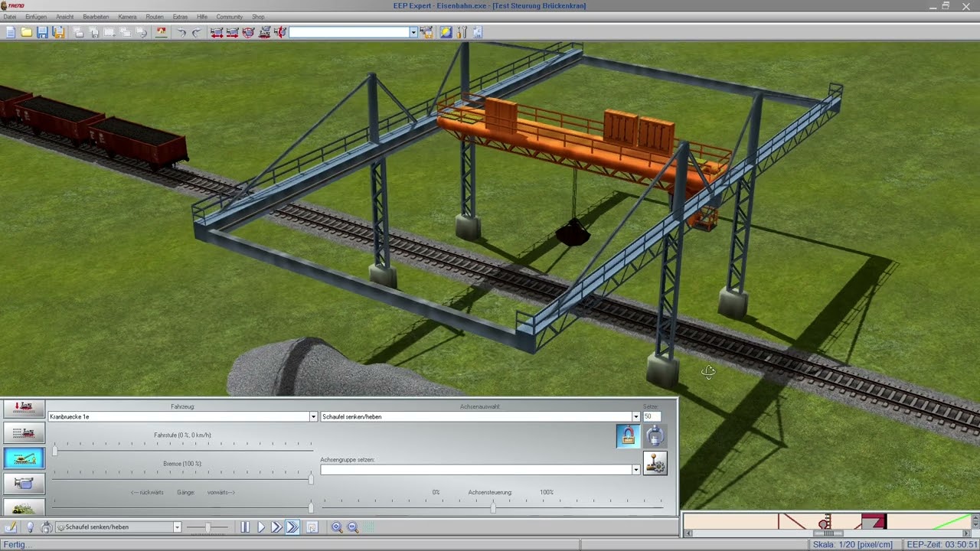Click the crane grabber claw icon
Image resolution: width=980 pixels, height=551 pixels.
(x=655, y=436)
